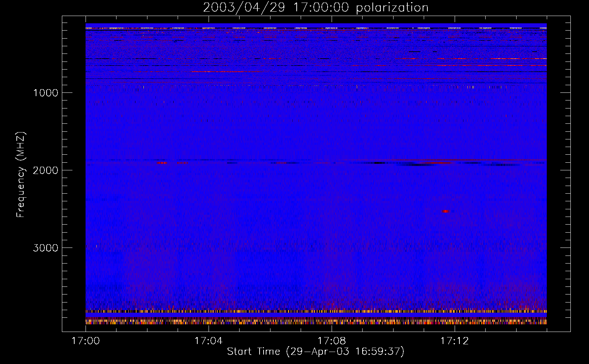
Task: Click the '3000' frequency tick label
Action: (46, 248)
